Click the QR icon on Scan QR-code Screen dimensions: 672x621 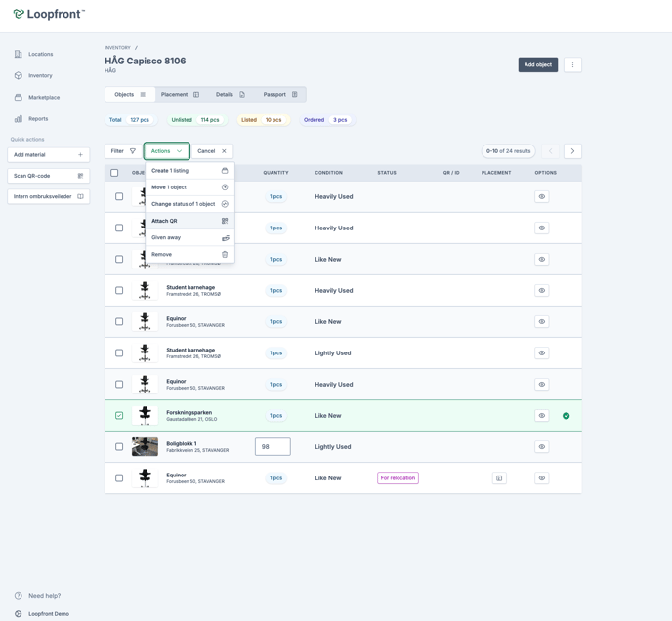click(x=80, y=176)
